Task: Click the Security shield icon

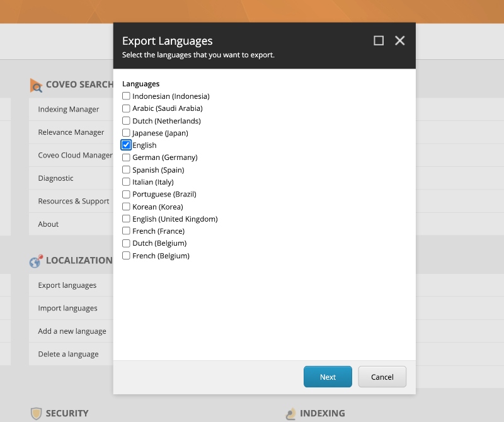Action: [x=38, y=413]
